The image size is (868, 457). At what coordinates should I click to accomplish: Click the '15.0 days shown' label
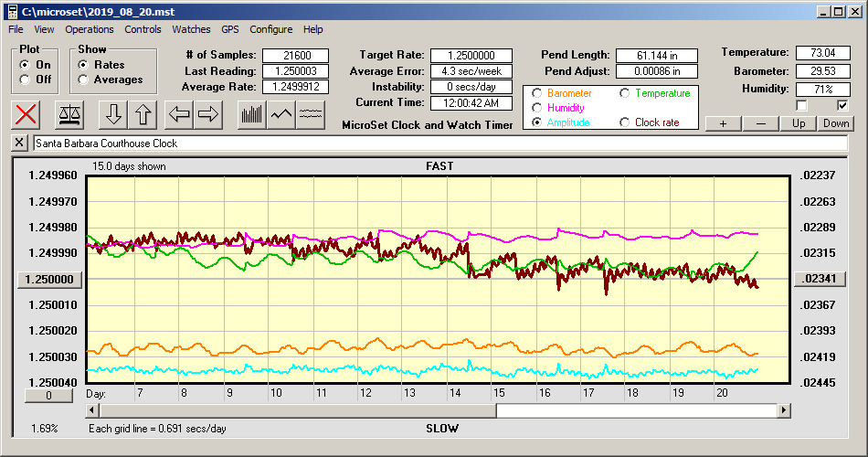point(129,166)
